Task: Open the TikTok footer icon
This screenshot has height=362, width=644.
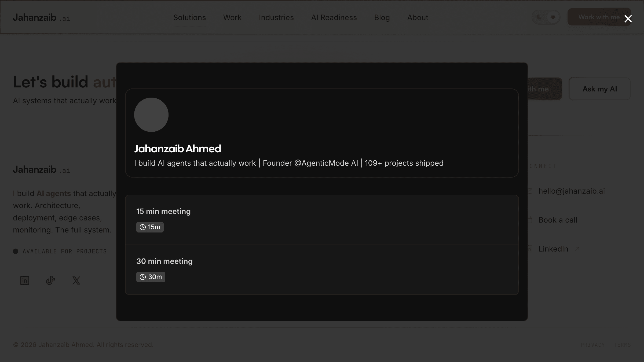Action: click(x=50, y=280)
